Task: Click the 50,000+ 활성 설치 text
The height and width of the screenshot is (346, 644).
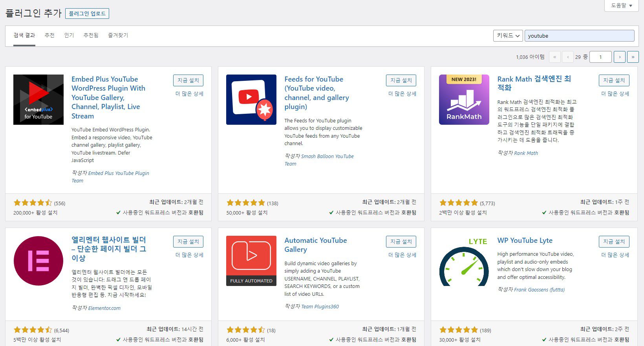Action: [247, 213]
